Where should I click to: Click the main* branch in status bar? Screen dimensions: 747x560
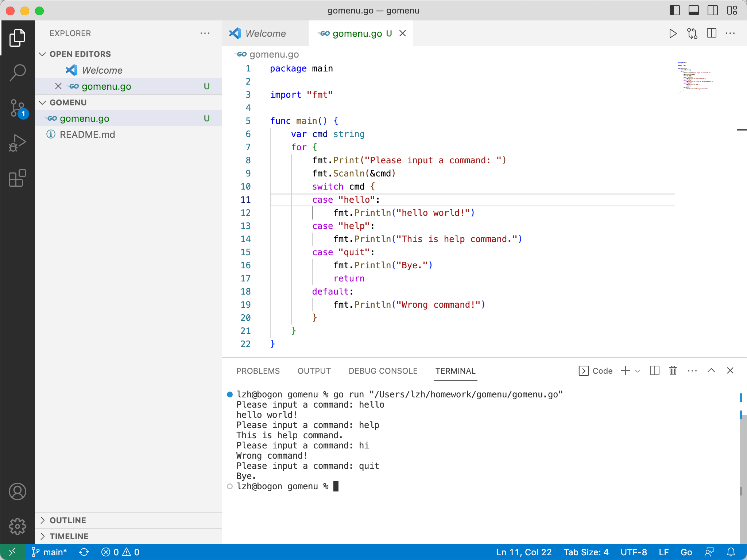coord(49,552)
